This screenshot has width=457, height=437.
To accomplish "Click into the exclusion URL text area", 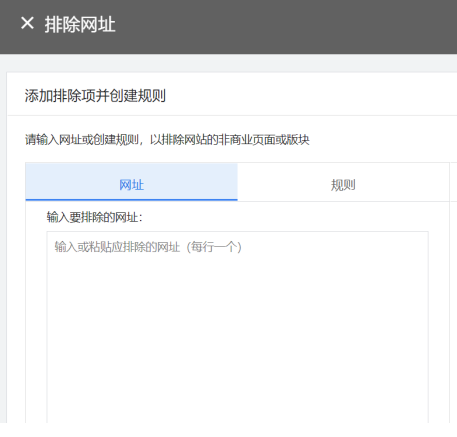I will (x=238, y=327).
